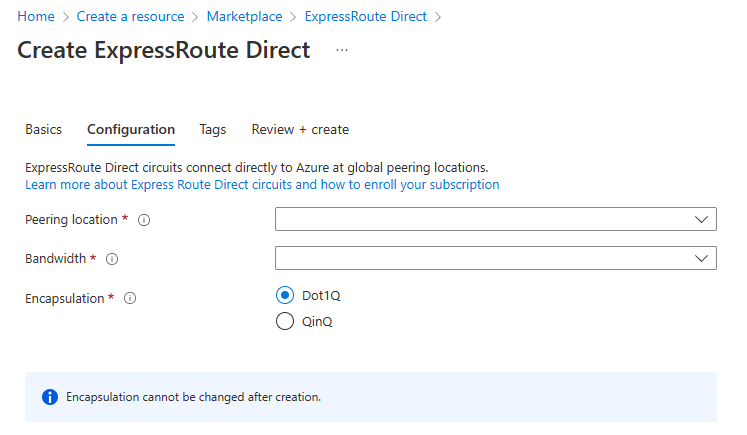Open the Tags tab
Image resolution: width=747 pixels, height=435 pixels.
tap(212, 130)
